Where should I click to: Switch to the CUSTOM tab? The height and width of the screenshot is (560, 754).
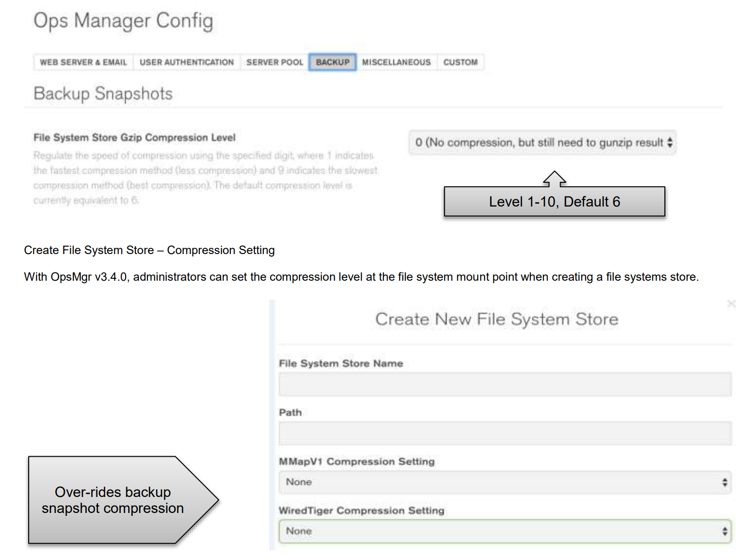click(x=460, y=62)
